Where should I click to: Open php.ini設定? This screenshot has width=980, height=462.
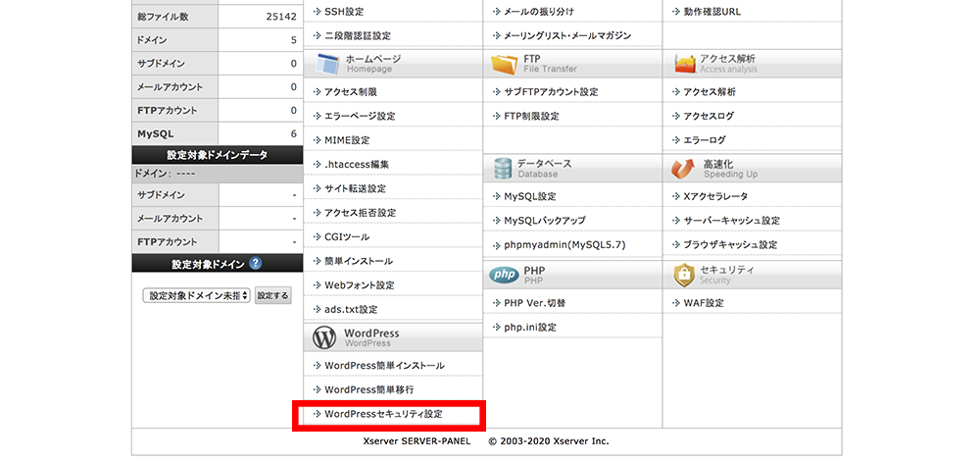tap(530, 327)
